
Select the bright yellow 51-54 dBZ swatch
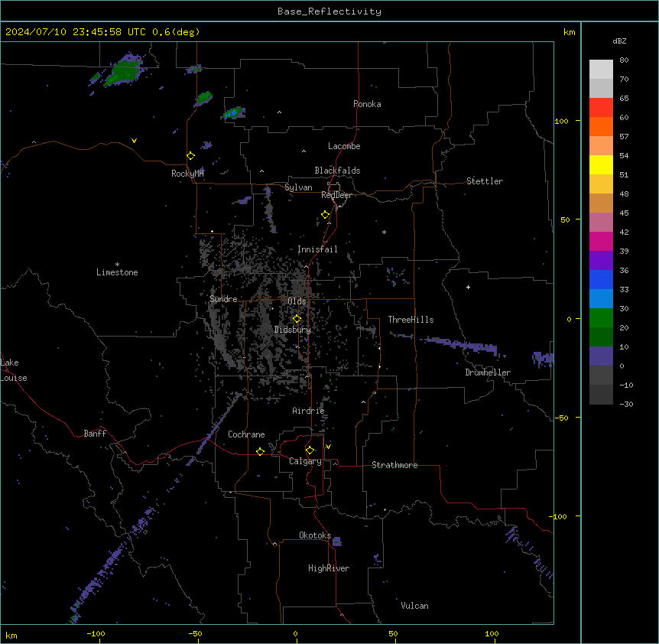pos(601,164)
